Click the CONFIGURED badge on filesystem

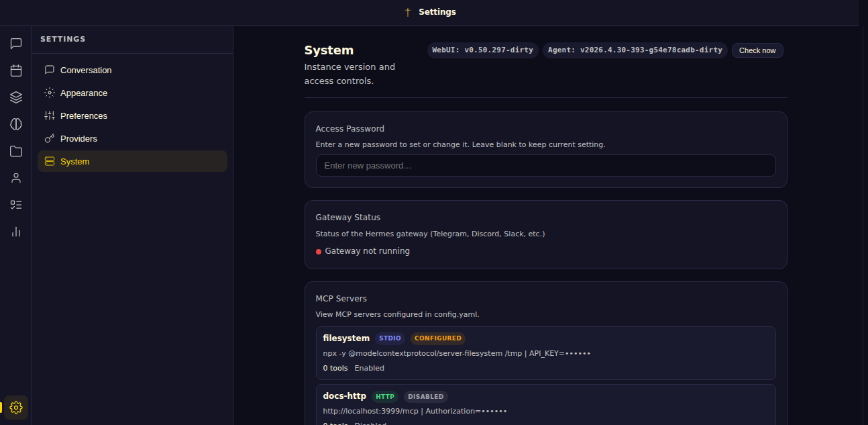[438, 338]
